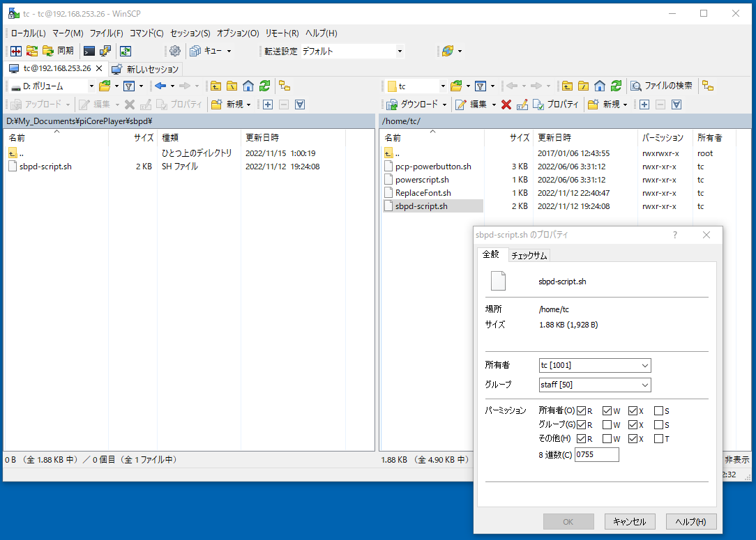Click remote プロパティ properties button
This screenshot has width=756, height=540.
(555, 105)
